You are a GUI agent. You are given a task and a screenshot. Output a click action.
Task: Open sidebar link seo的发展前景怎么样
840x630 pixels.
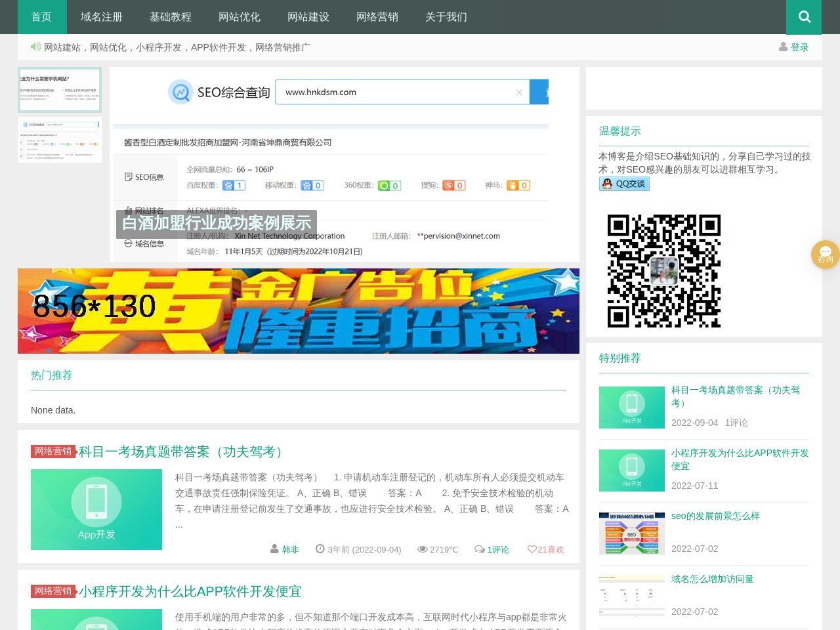715,516
